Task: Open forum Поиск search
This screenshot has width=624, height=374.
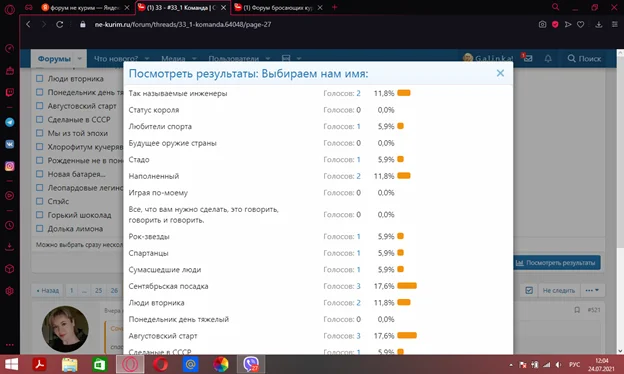Action: point(584,58)
